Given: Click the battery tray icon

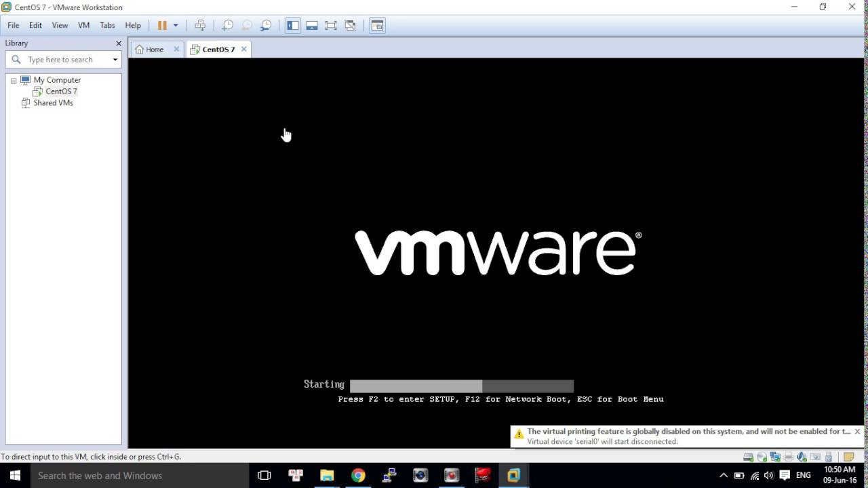Looking at the screenshot, I should (739, 476).
